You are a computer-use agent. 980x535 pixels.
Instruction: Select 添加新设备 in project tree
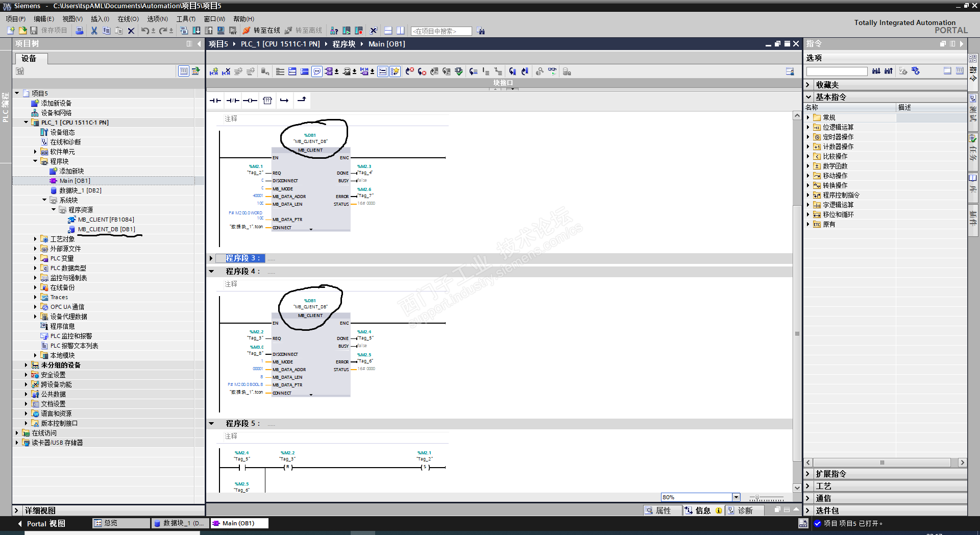pos(56,103)
